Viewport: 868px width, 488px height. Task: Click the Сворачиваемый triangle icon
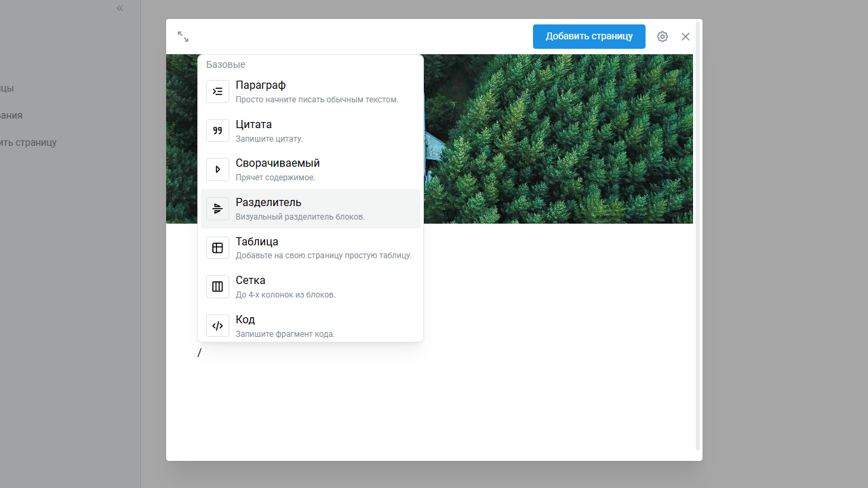(218, 169)
